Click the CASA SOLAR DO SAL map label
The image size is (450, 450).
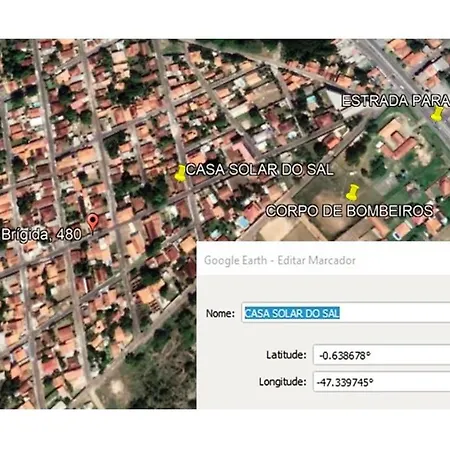pos(259,170)
